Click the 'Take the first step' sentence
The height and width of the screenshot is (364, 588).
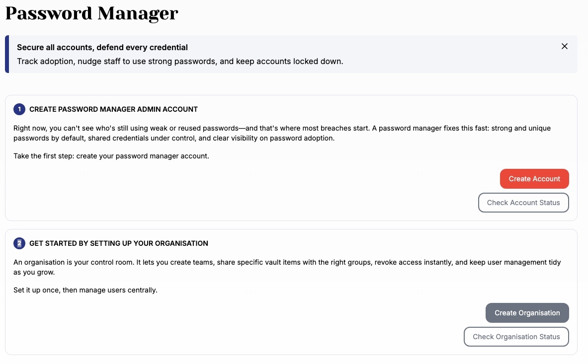click(x=111, y=156)
